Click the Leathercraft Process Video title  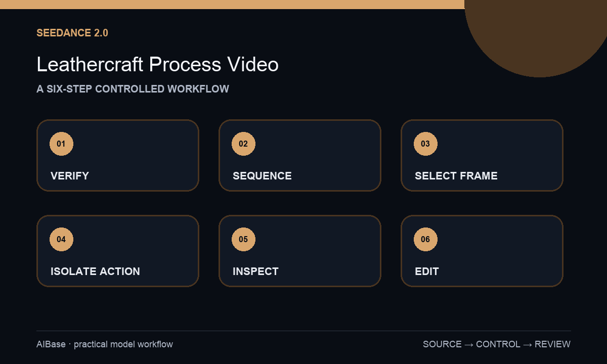click(157, 65)
